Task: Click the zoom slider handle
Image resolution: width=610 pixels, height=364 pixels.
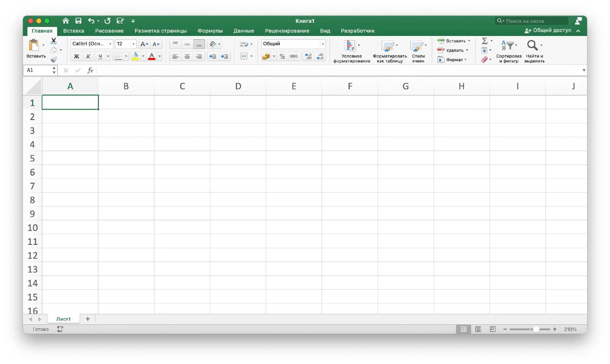Action: point(536,329)
